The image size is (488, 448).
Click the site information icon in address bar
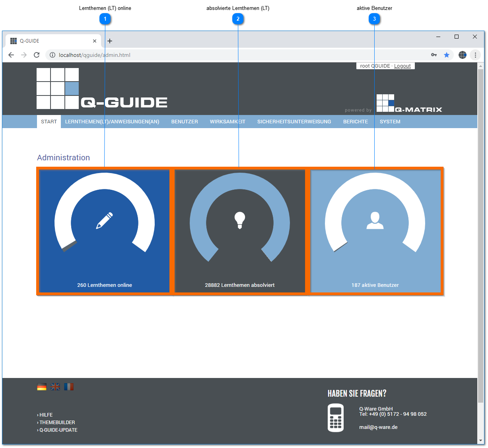click(52, 55)
